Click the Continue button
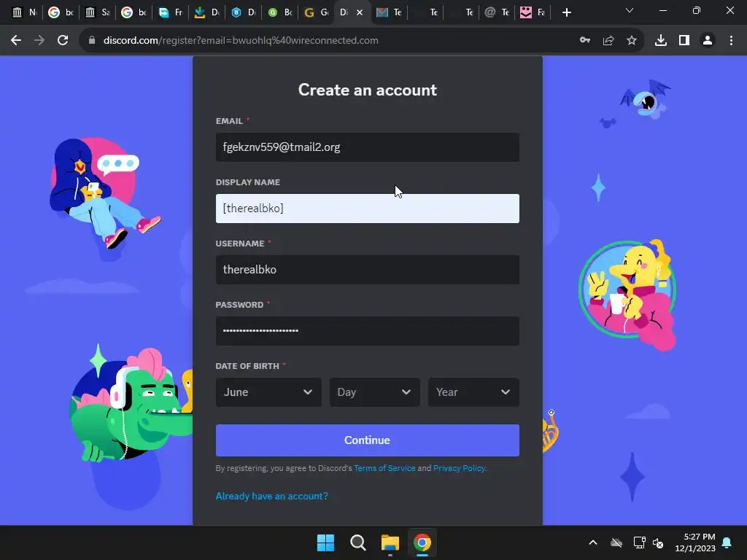Viewport: 747px width, 560px height. coord(368,440)
